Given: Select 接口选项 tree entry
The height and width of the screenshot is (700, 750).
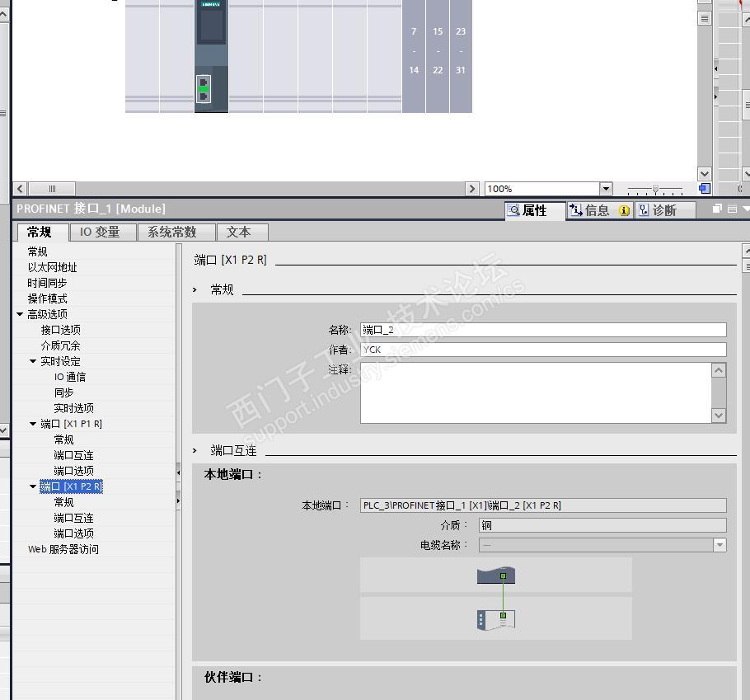Looking at the screenshot, I should pyautogui.click(x=61, y=330).
